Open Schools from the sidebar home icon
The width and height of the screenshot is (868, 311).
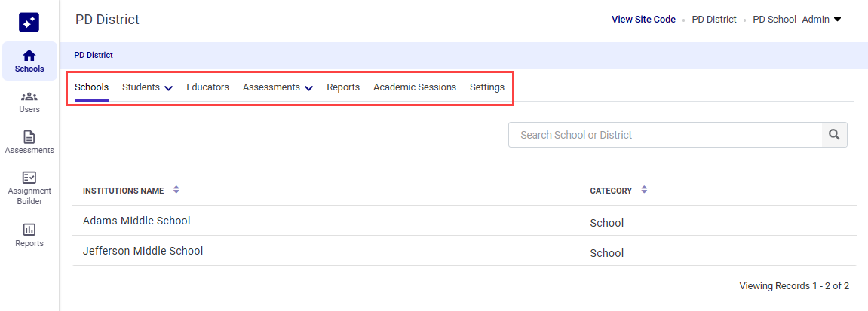click(x=29, y=61)
